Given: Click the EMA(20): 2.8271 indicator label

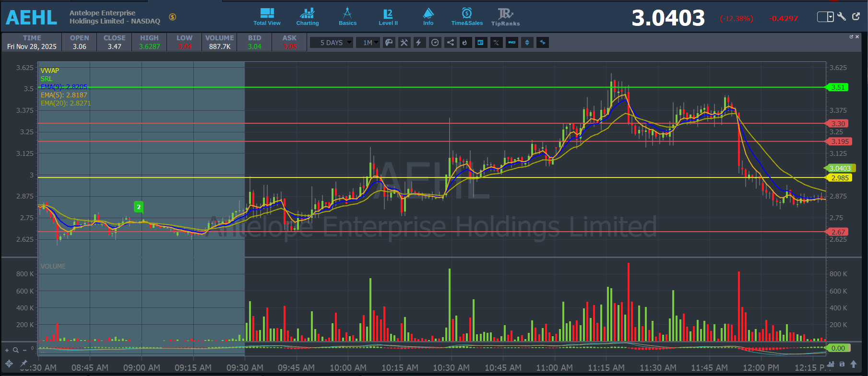Looking at the screenshot, I should click(x=66, y=103).
